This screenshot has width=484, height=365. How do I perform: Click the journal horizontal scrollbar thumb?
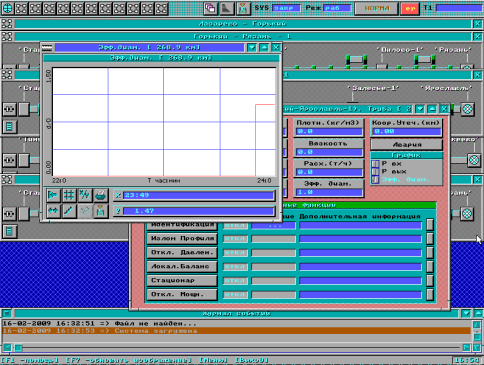[x=19, y=348]
